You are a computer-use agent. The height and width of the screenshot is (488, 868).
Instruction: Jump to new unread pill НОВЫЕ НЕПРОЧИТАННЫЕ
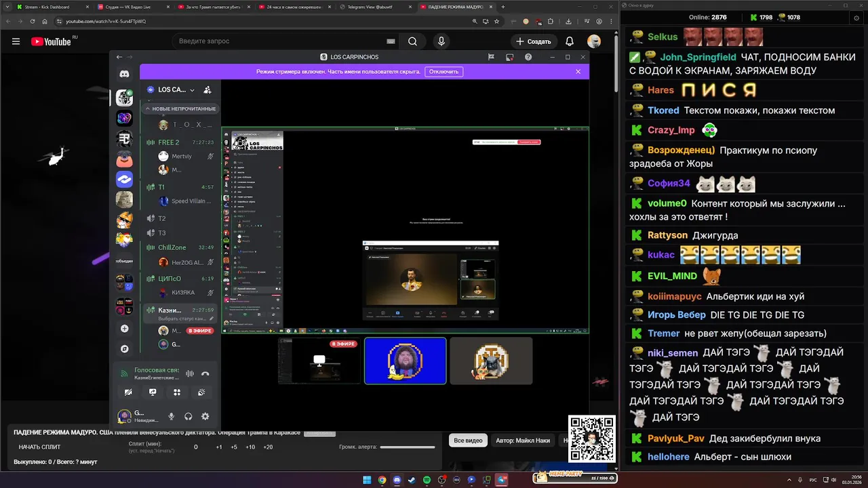180,108
